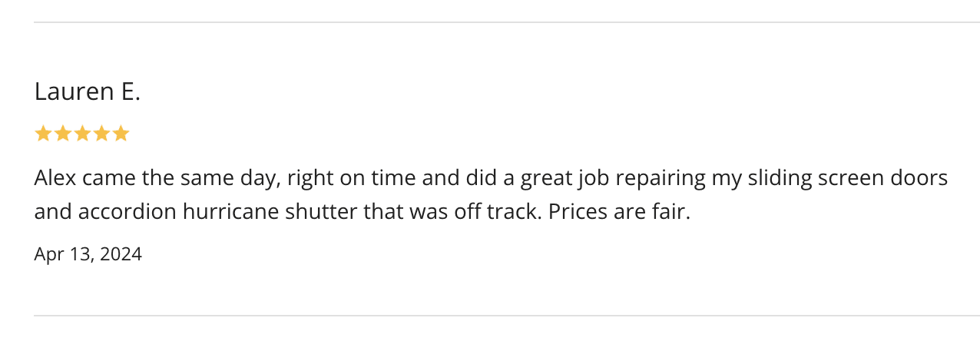This screenshot has width=980, height=341.
Task: Click the top horizontal divider line
Action: pos(507,22)
